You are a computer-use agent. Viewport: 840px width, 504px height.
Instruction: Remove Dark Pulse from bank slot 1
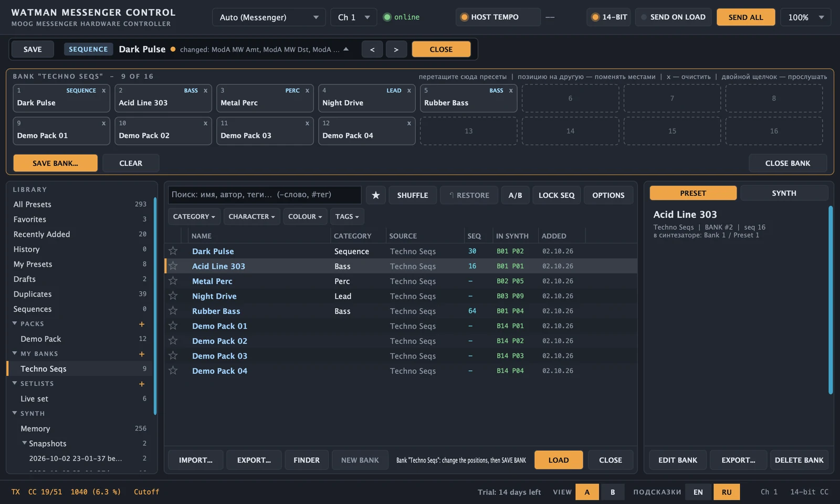[x=104, y=91]
